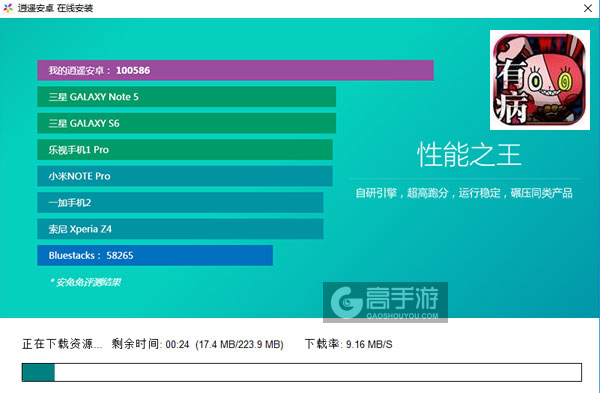Click the 逍遥安卓 在线安装 window title
Viewport: 600px width, 393px height.
click(x=55, y=8)
